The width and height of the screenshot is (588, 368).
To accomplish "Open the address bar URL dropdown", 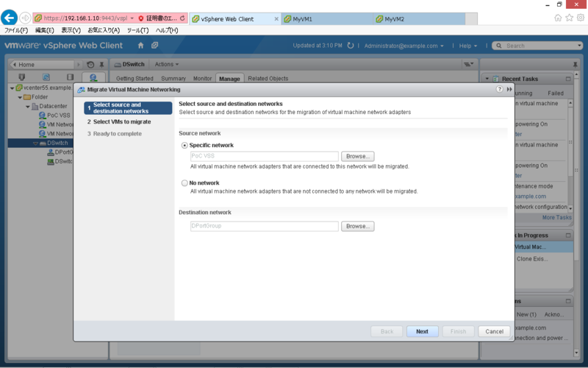I will click(x=132, y=18).
